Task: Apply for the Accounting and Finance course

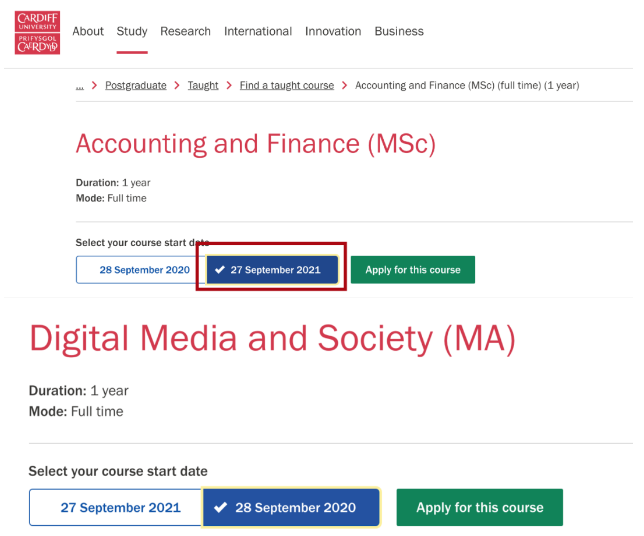Action: click(x=413, y=270)
